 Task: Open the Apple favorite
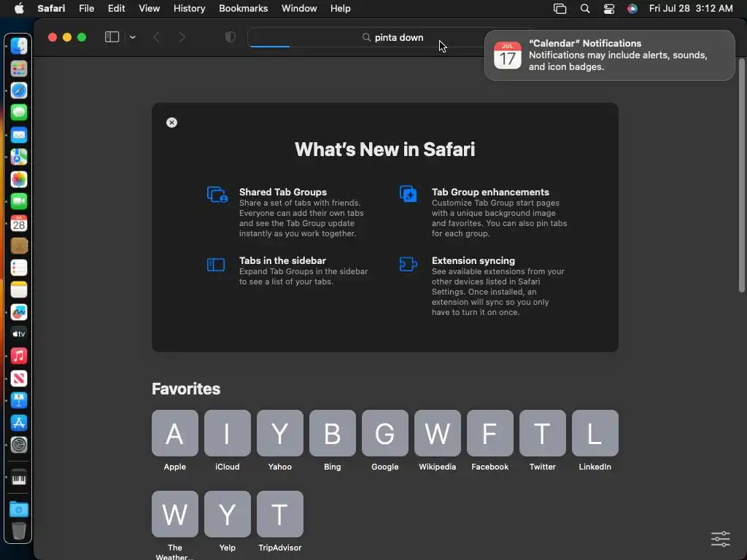[175, 433]
